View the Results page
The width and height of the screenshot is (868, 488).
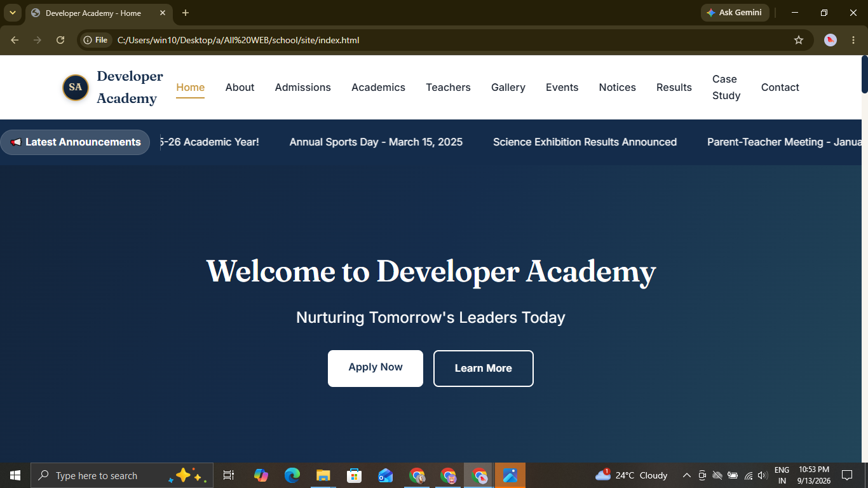[674, 88]
